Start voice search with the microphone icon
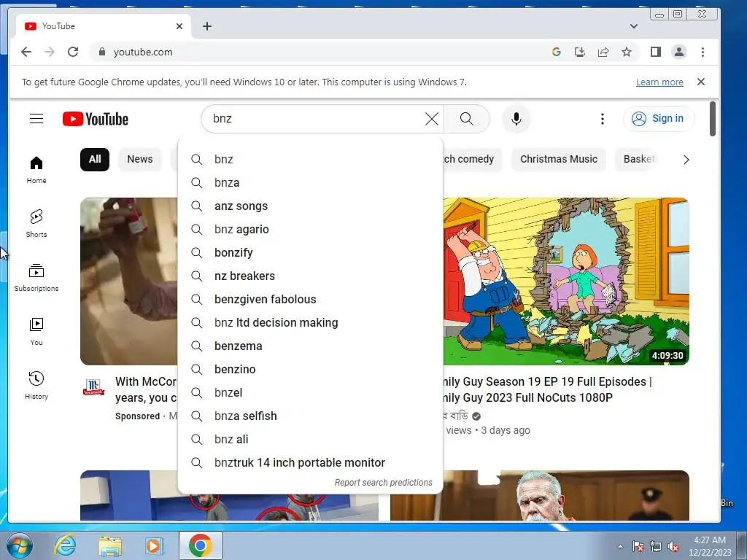This screenshot has height=560, width=747. pos(516,119)
